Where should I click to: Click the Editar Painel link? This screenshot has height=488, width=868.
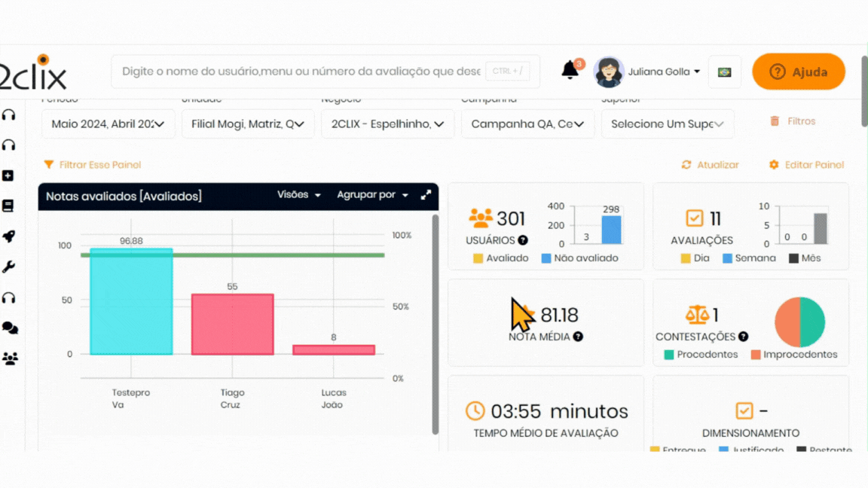[x=806, y=165]
